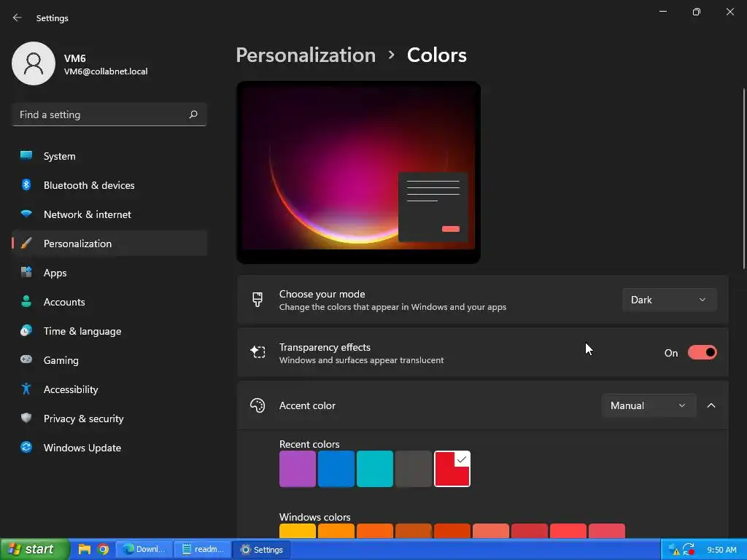Open the Accent color Manual dropdown

tap(649, 405)
